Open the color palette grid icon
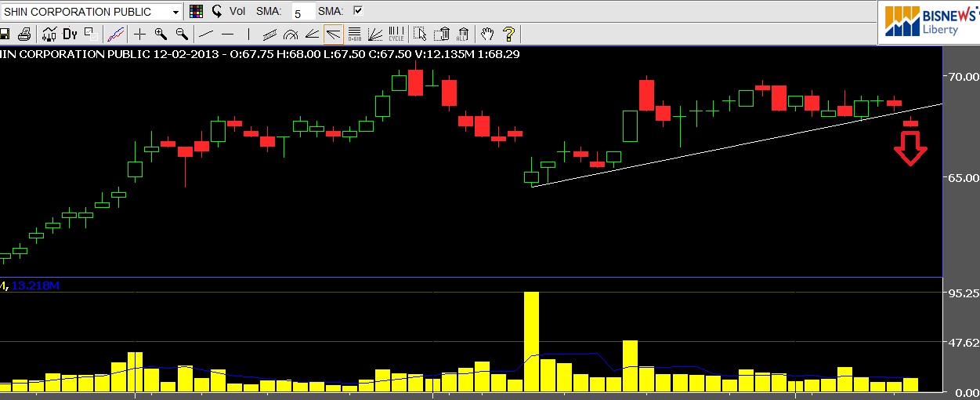 (x=196, y=12)
